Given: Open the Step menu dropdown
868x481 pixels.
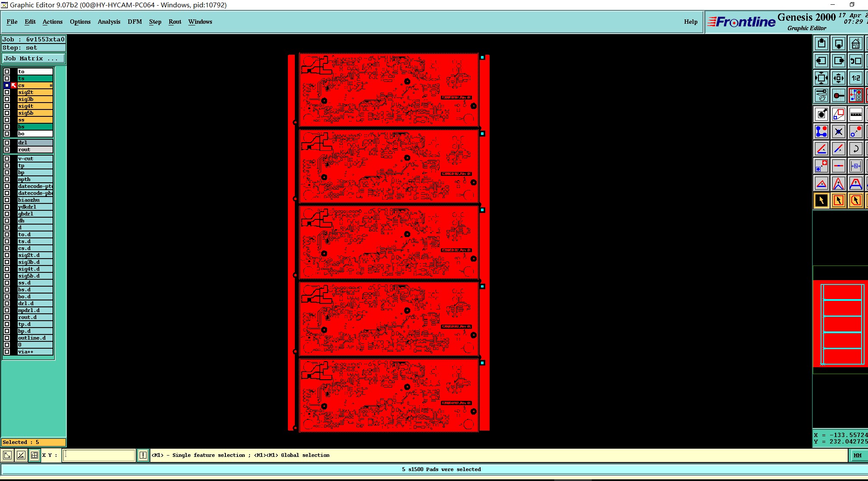Looking at the screenshot, I should 155,22.
